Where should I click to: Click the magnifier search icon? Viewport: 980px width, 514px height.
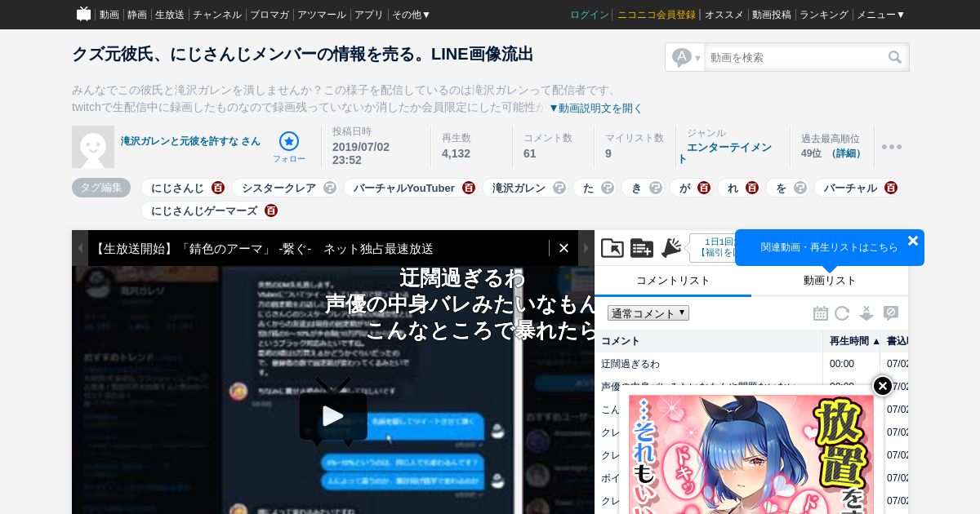tap(895, 57)
